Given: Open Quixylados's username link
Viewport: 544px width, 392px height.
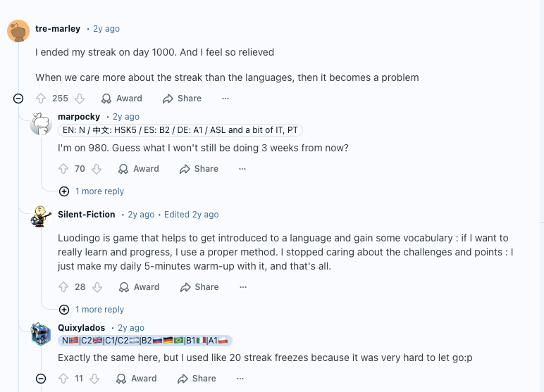Looking at the screenshot, I should 82,327.
